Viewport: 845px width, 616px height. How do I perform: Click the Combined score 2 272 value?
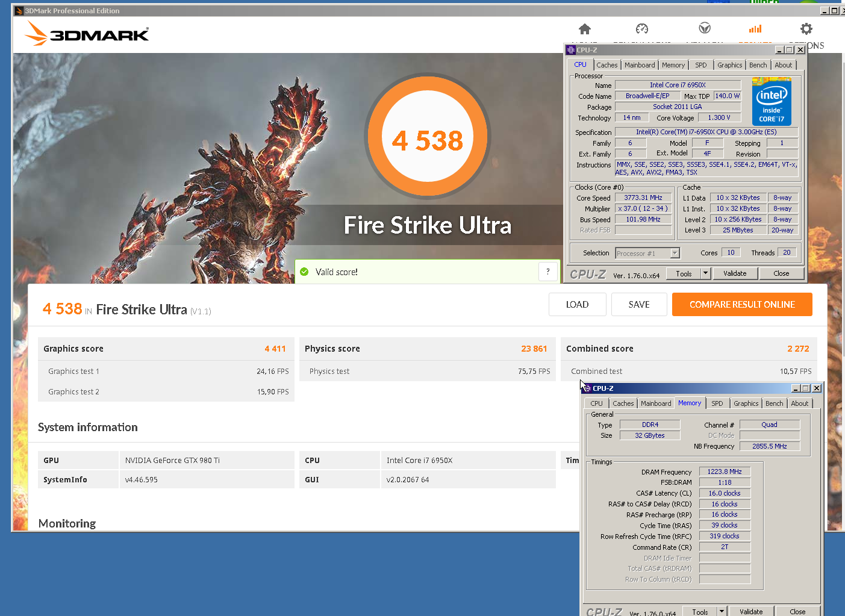(798, 349)
